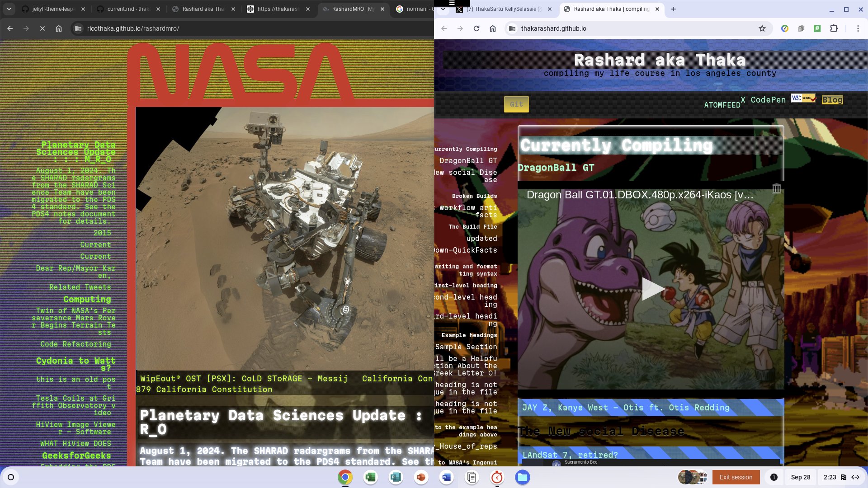Image resolution: width=868 pixels, height=488 pixels.
Task: Click Exit session button
Action: click(x=736, y=477)
